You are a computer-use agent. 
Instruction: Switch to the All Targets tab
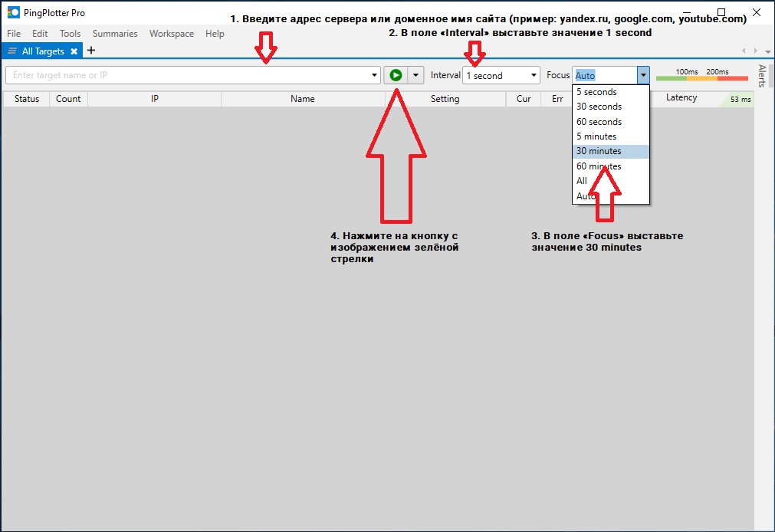click(43, 51)
